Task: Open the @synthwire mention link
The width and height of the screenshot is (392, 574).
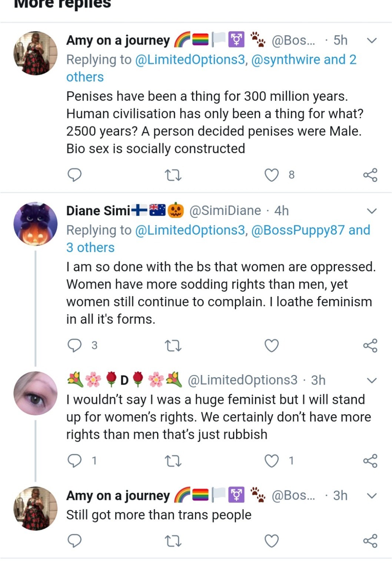Action: point(286,60)
